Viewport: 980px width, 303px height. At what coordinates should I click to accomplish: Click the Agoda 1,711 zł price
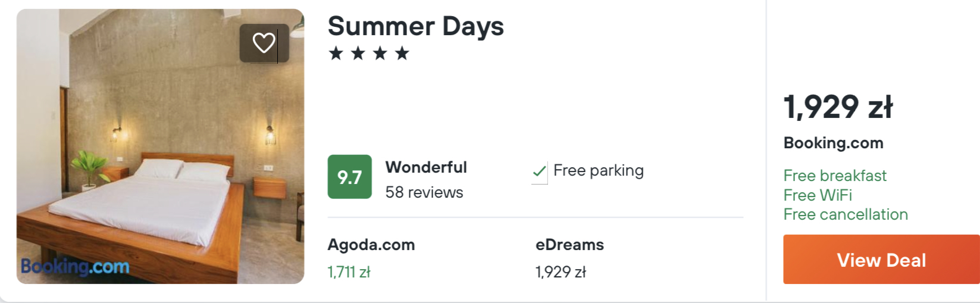click(349, 272)
